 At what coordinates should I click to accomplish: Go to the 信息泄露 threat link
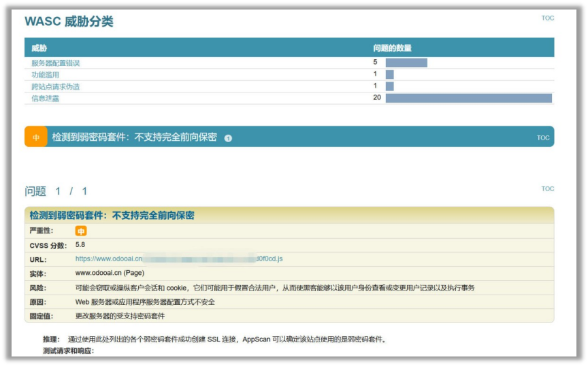[45, 99]
